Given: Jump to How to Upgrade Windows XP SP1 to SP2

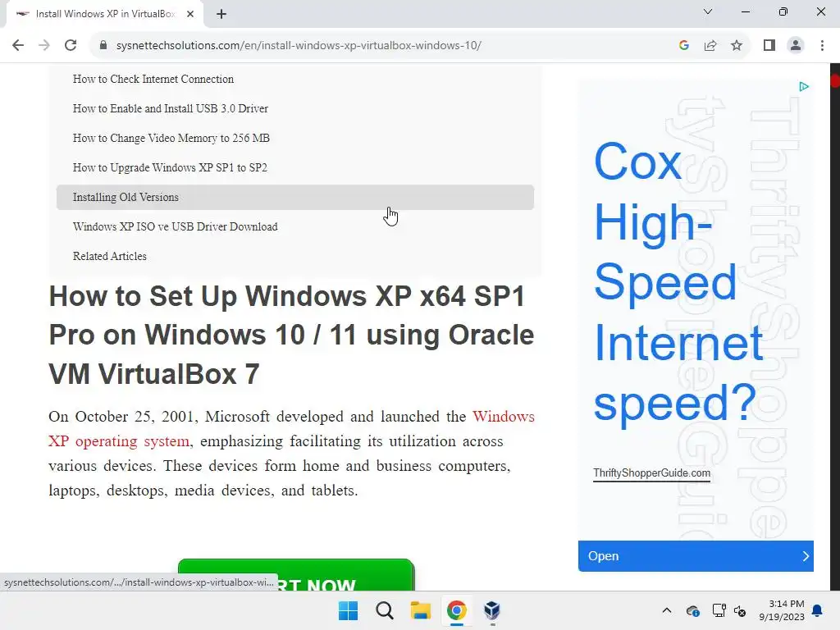Looking at the screenshot, I should pyautogui.click(x=170, y=167).
